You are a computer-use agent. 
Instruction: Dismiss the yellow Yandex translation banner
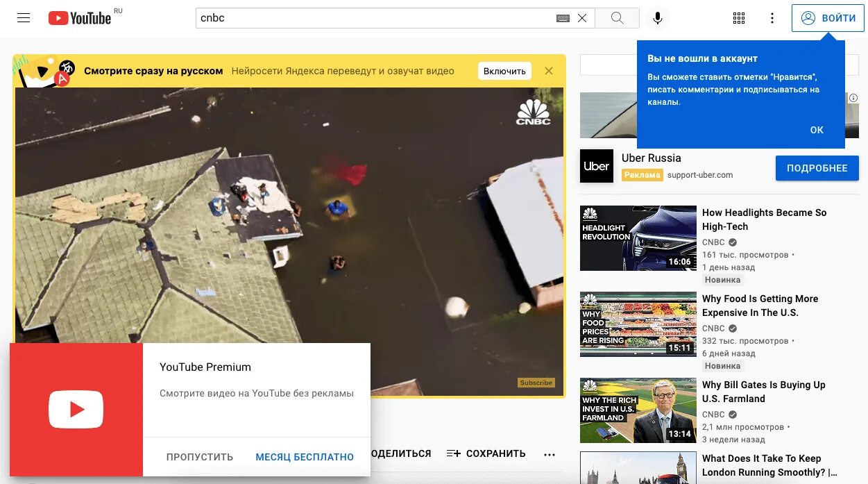tap(549, 71)
